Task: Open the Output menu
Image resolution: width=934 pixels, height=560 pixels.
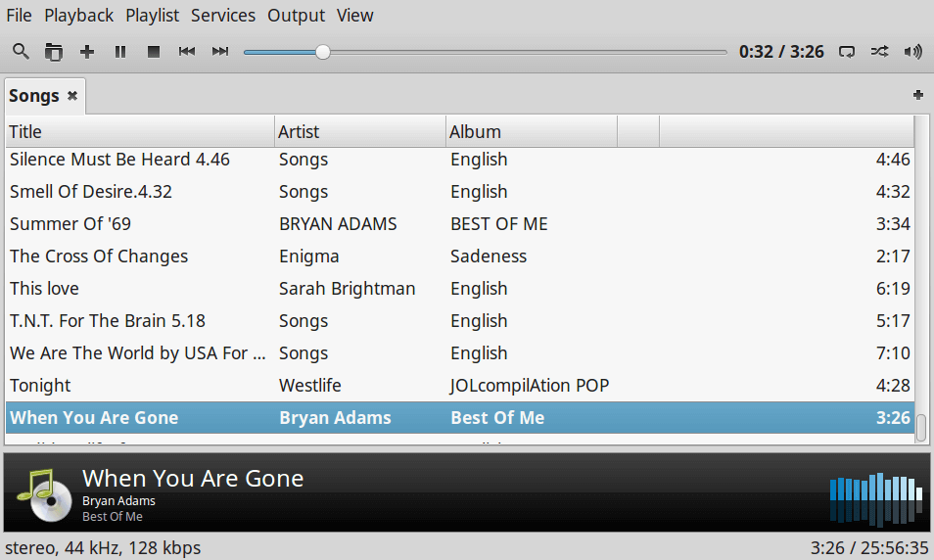Action: [296, 16]
